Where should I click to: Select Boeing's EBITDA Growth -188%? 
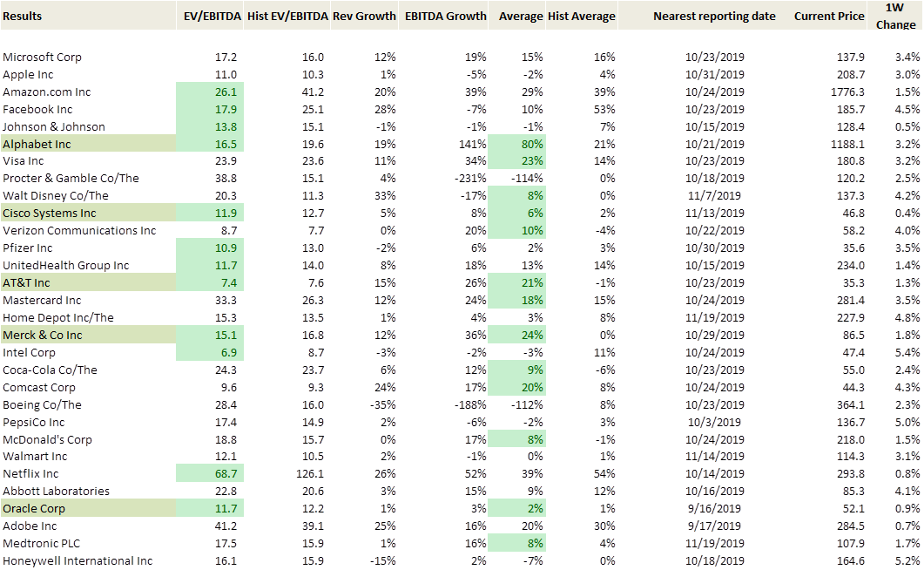[x=471, y=405]
